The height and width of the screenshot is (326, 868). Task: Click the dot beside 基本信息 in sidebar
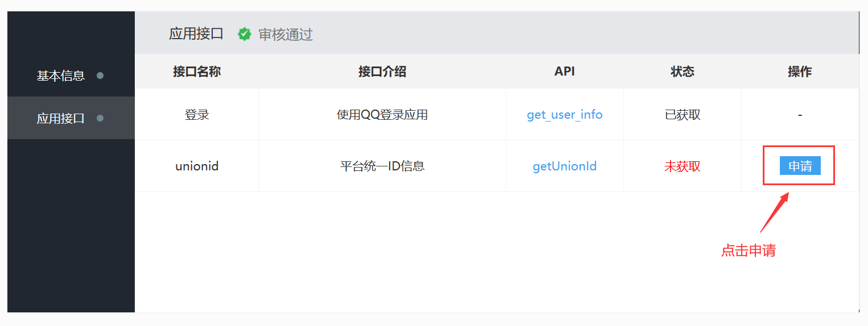coord(100,76)
